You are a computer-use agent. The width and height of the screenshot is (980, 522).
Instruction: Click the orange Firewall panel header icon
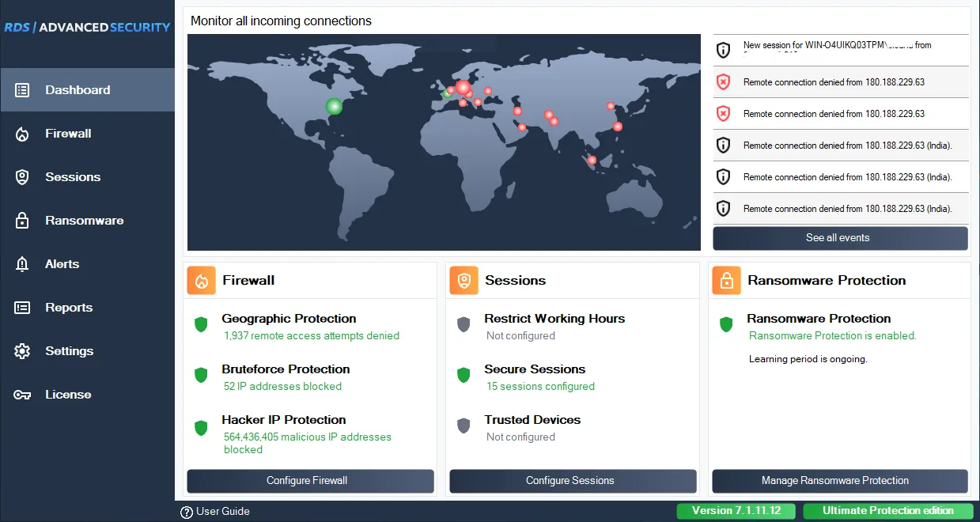tap(201, 281)
